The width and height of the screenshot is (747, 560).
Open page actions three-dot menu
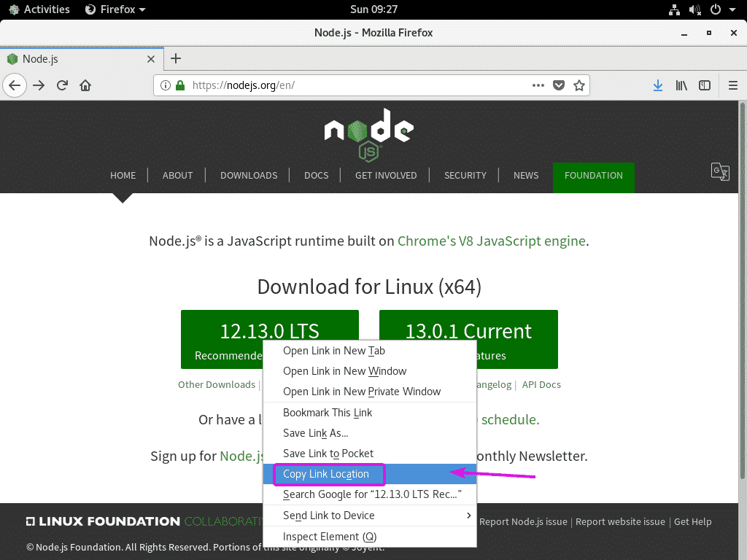(538, 85)
